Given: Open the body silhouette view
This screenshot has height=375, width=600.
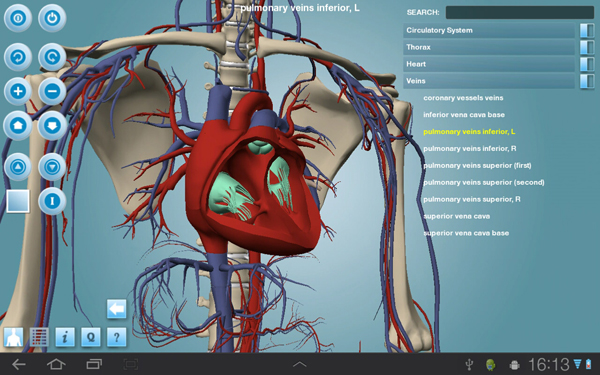Looking at the screenshot, I should coord(13,337).
